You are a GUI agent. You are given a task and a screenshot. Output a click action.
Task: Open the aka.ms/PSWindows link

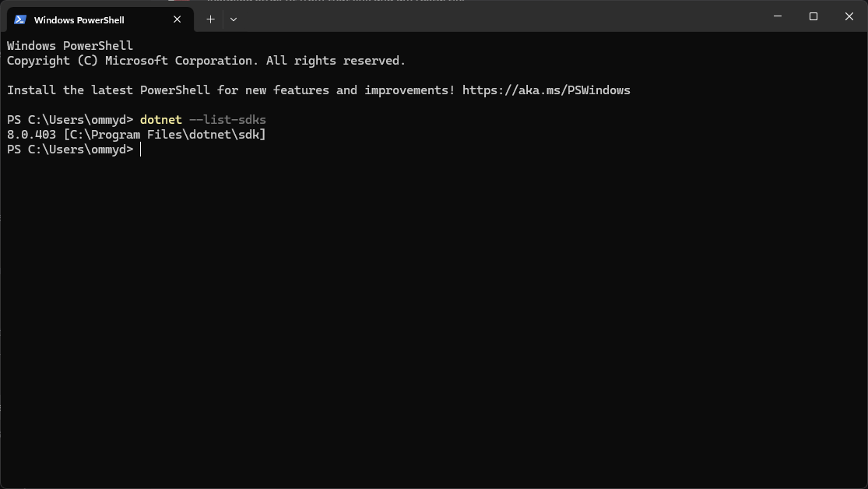click(546, 90)
